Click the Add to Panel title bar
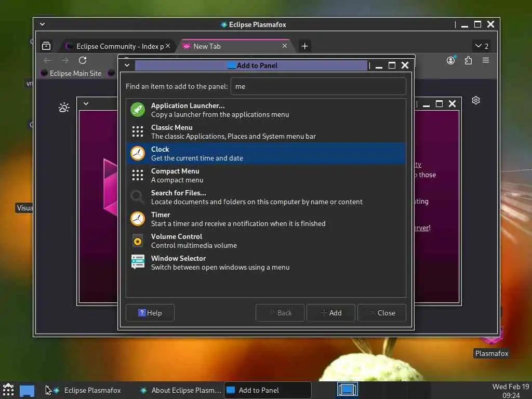The image size is (532, 399). [x=251, y=65]
